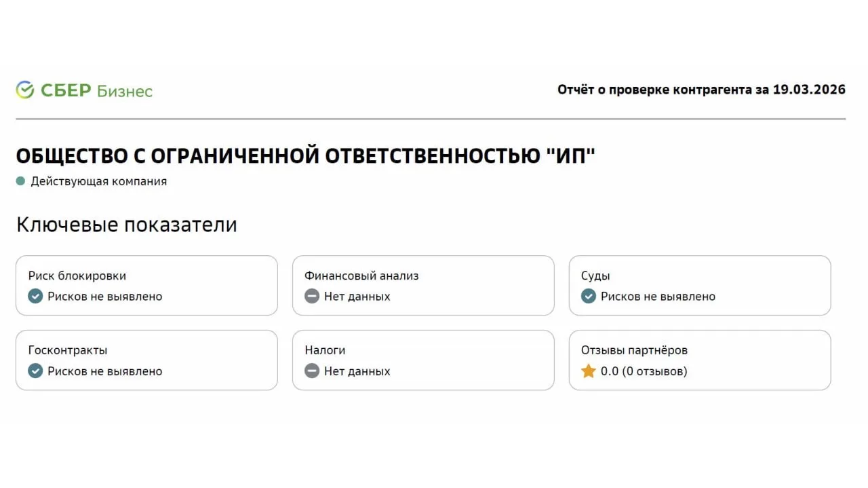Screen dimensions: 868x488
Task: Open the Финансовый анализ card
Action: 423,285
